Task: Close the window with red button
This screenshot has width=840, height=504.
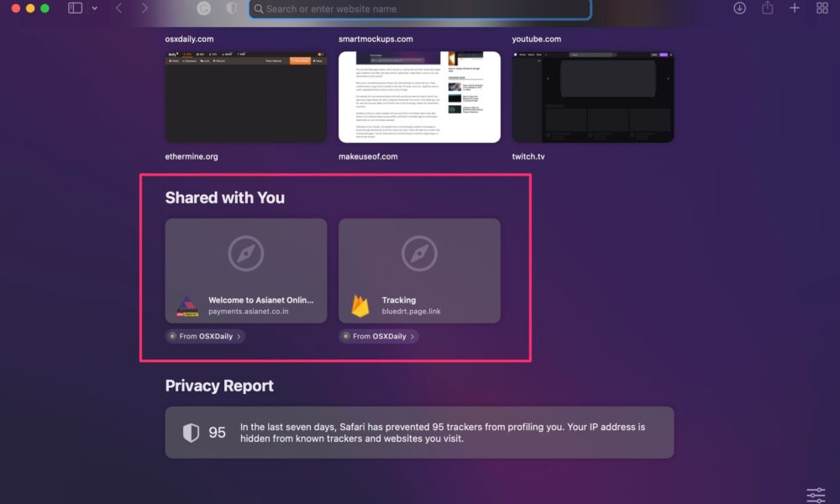Action: coord(15,8)
